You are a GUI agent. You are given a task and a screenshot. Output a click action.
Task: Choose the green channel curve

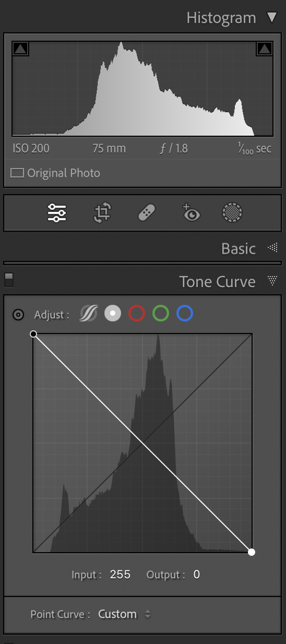point(161,314)
